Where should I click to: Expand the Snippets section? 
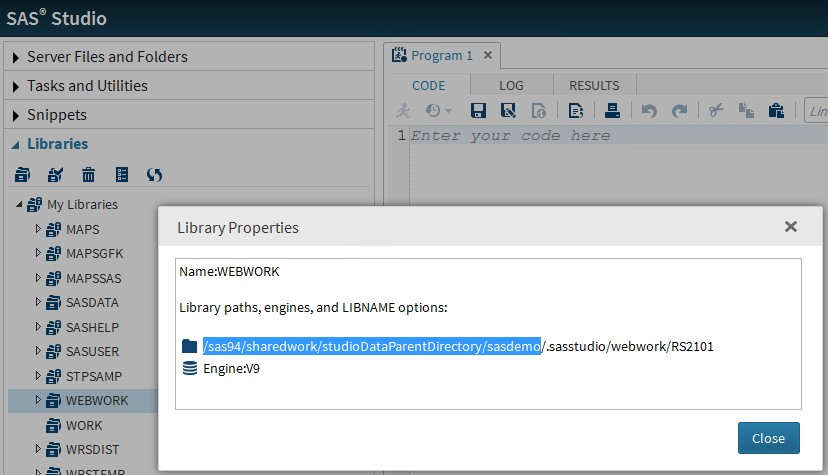(x=15, y=115)
